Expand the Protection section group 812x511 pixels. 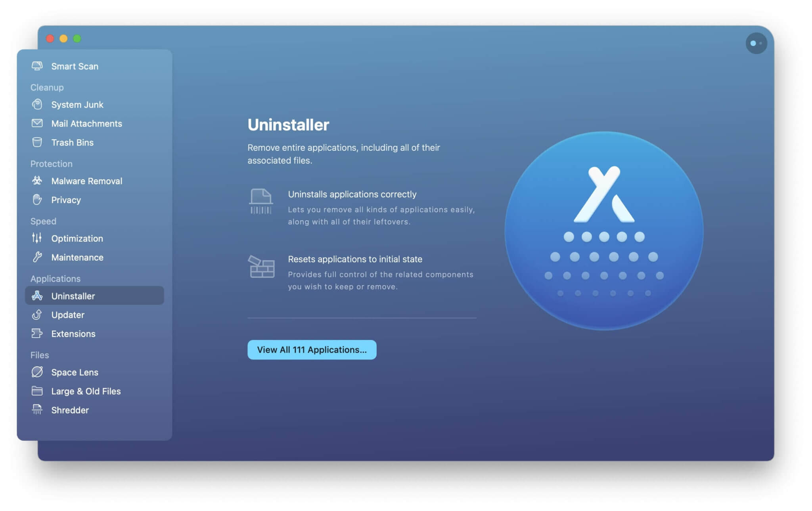click(51, 164)
